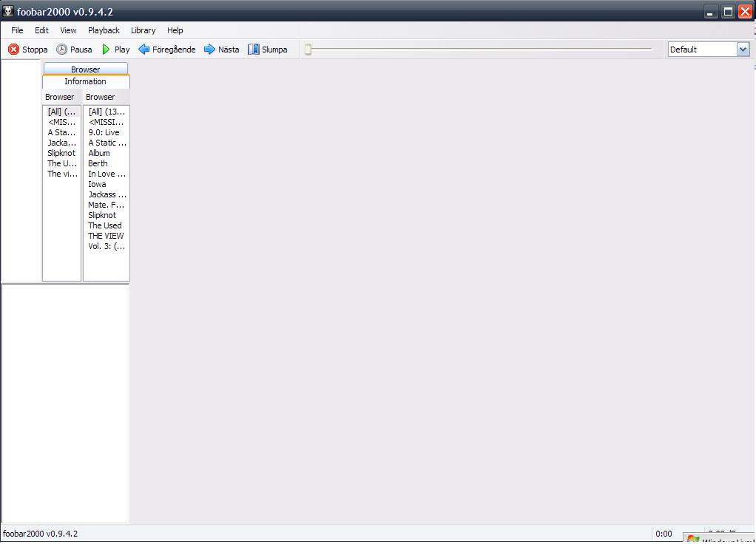Switch to the Information tab
The image size is (756, 544).
coord(85,81)
